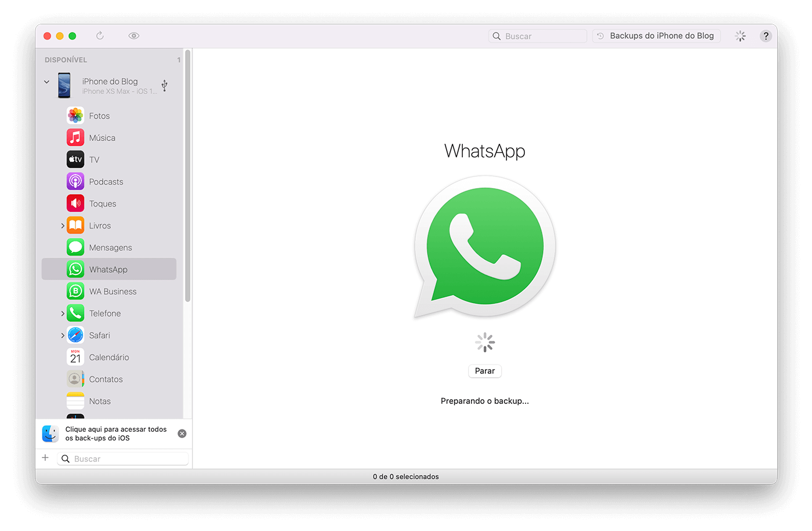Click the Finder icon in backup notice
This screenshot has width=812, height=531.
pyautogui.click(x=50, y=434)
